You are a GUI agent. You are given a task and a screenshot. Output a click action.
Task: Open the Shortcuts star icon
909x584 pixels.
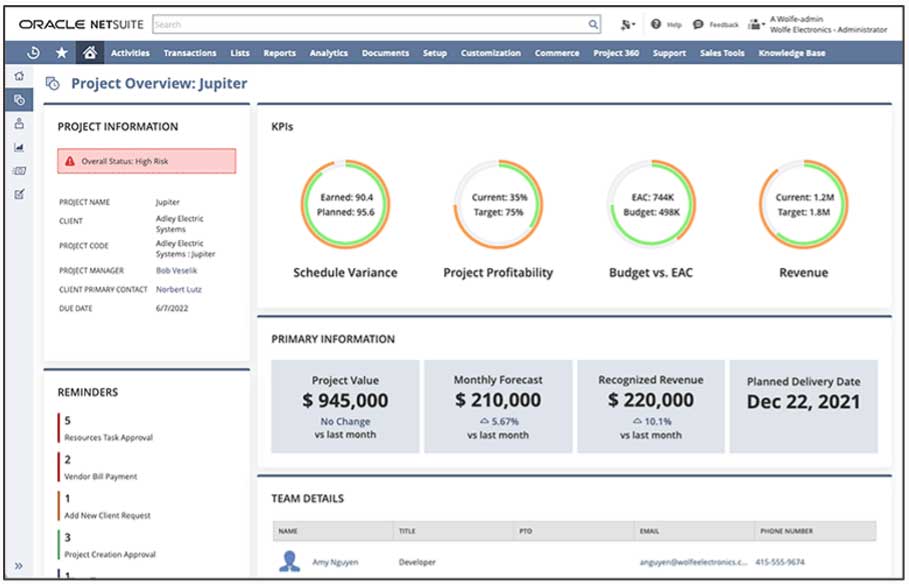(61, 53)
